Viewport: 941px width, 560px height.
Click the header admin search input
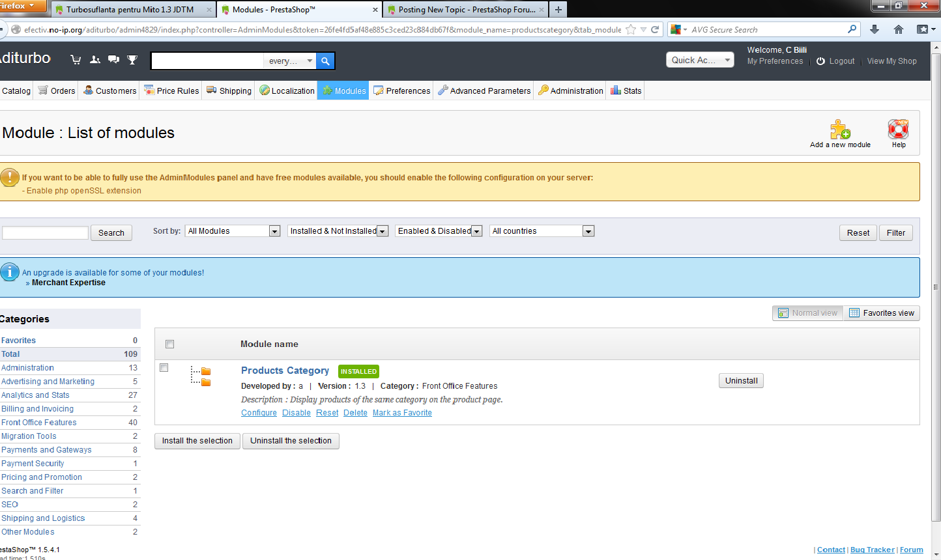coord(208,61)
